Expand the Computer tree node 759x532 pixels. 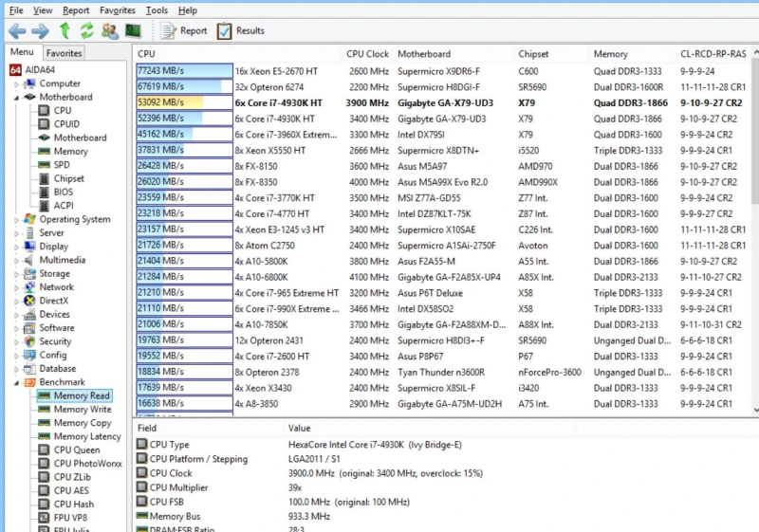point(16,84)
